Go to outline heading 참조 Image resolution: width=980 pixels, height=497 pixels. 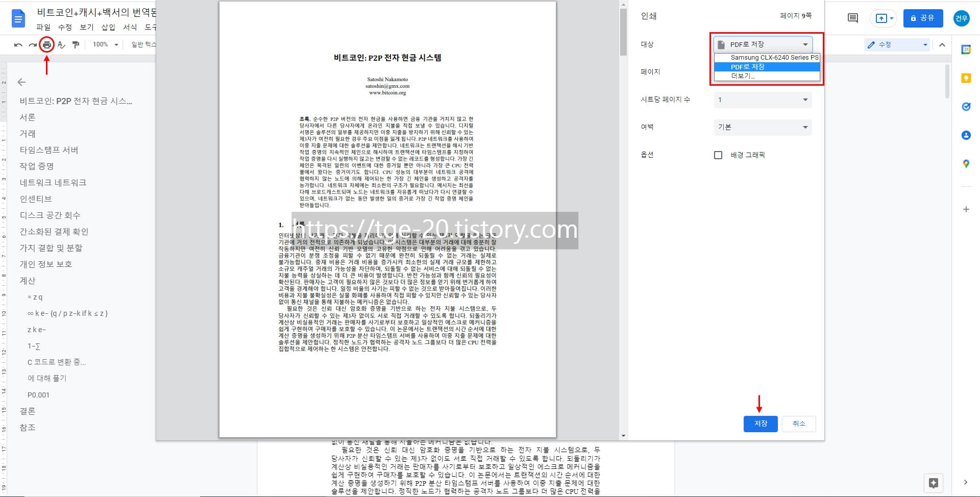tap(28, 428)
